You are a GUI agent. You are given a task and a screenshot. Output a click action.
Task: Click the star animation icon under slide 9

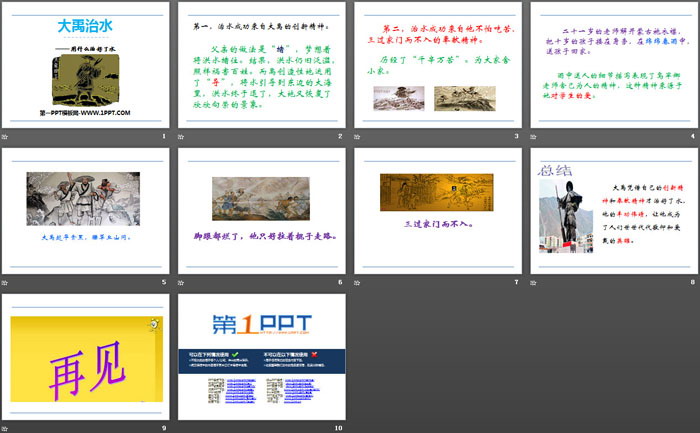click(4, 429)
